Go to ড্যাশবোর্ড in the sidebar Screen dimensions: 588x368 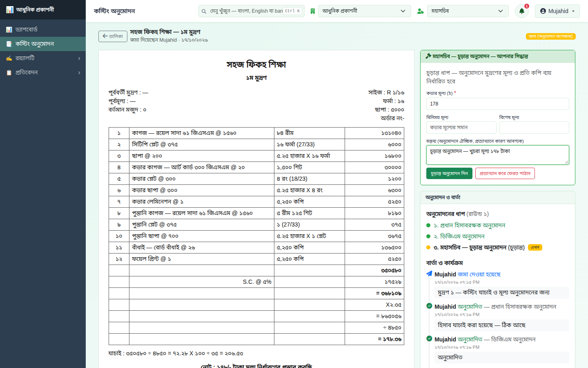coord(43,29)
